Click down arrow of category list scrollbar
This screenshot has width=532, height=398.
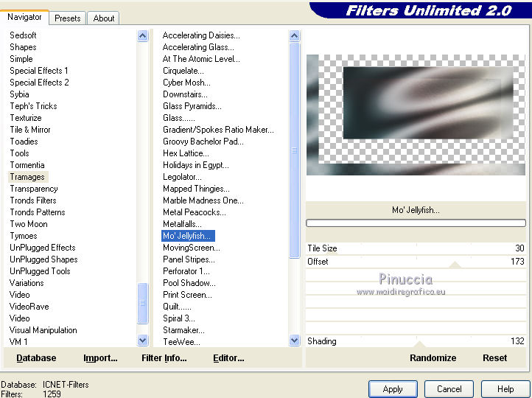tap(143, 341)
